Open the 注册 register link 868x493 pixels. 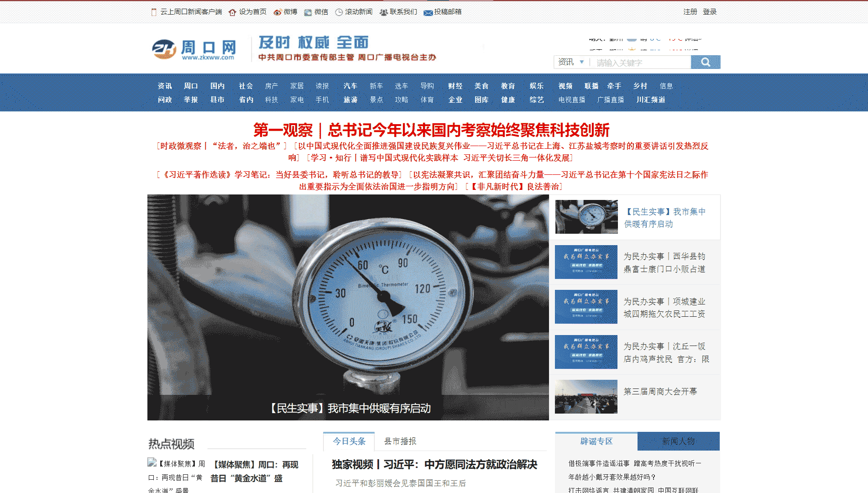(x=690, y=12)
